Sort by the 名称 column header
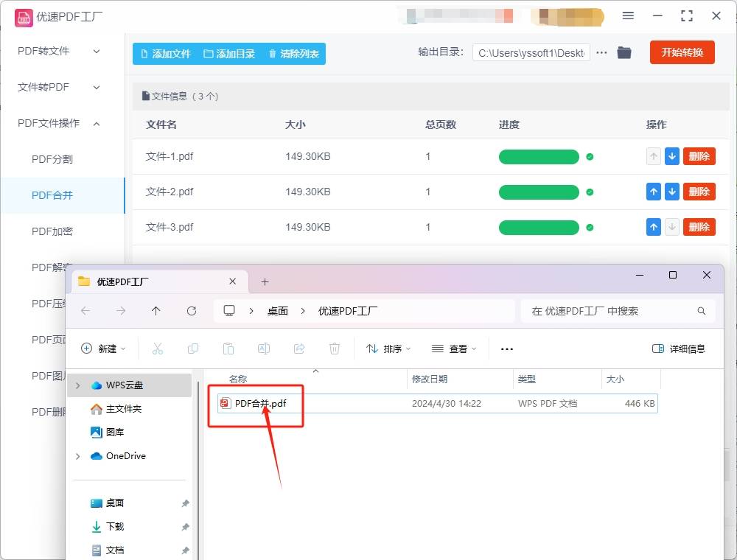The image size is (737, 560). (238, 379)
